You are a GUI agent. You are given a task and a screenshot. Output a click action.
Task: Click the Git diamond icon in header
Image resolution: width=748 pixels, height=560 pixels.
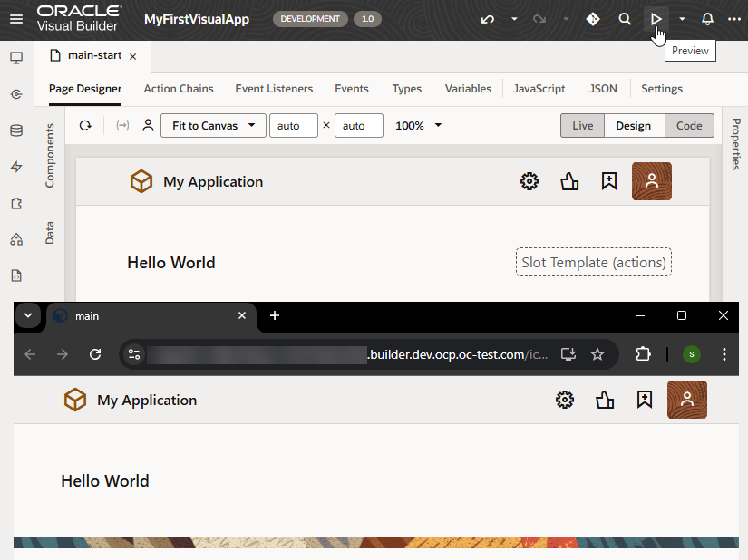click(593, 19)
